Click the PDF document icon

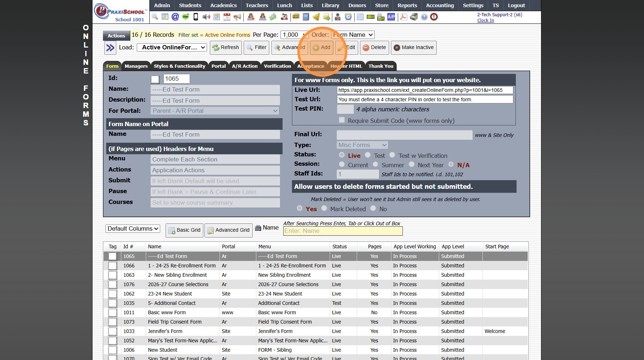(404, 17)
